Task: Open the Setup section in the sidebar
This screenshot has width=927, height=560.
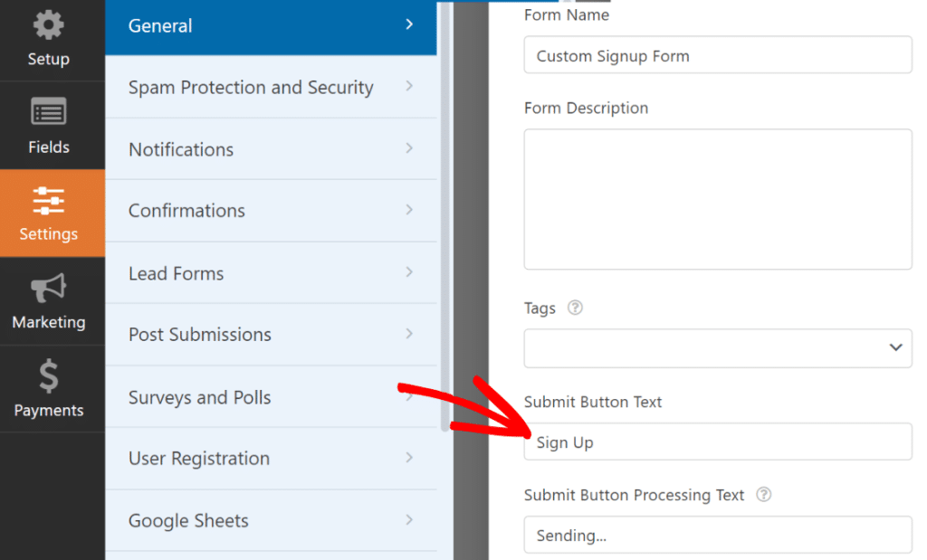Action: pyautogui.click(x=49, y=36)
